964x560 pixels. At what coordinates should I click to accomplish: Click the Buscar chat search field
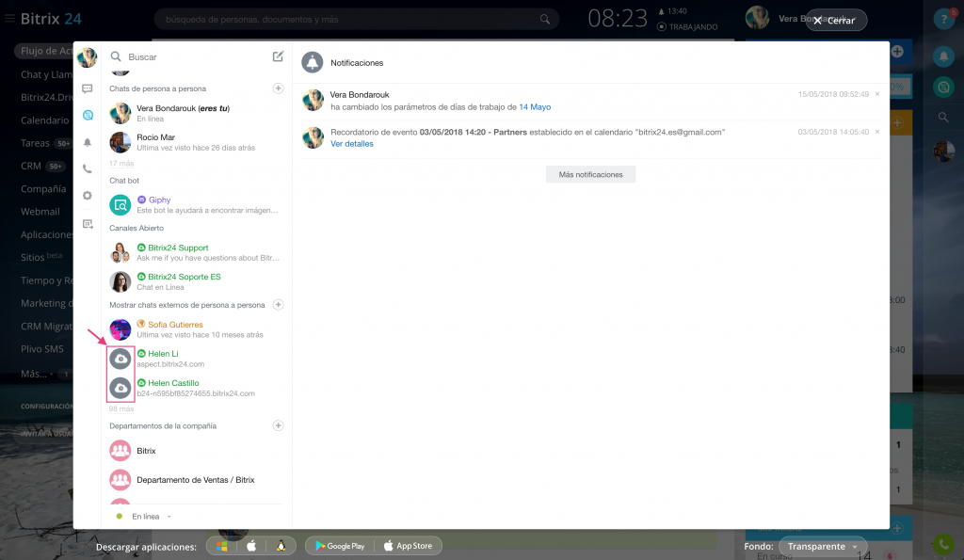(196, 56)
